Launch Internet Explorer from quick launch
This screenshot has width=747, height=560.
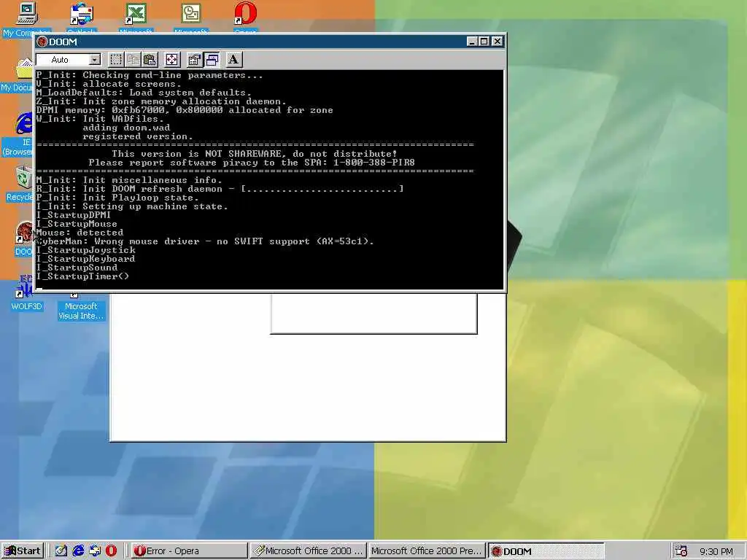tap(77, 551)
